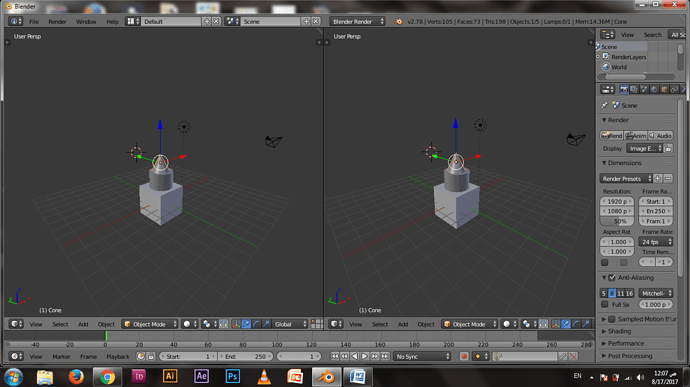Click the Anim render button
Image resolution: width=690 pixels, height=387 pixels.
(635, 136)
